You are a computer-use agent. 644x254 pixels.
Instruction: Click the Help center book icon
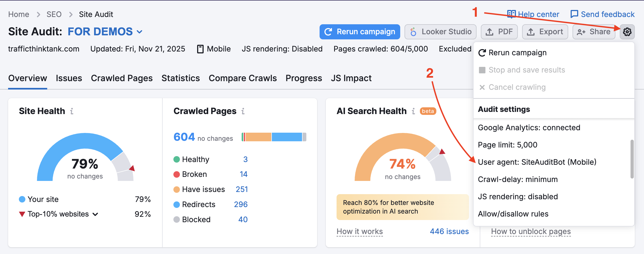[511, 14]
